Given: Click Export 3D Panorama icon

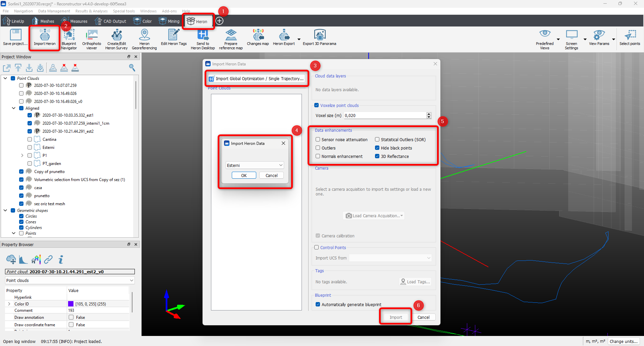Looking at the screenshot, I should pyautogui.click(x=319, y=38).
